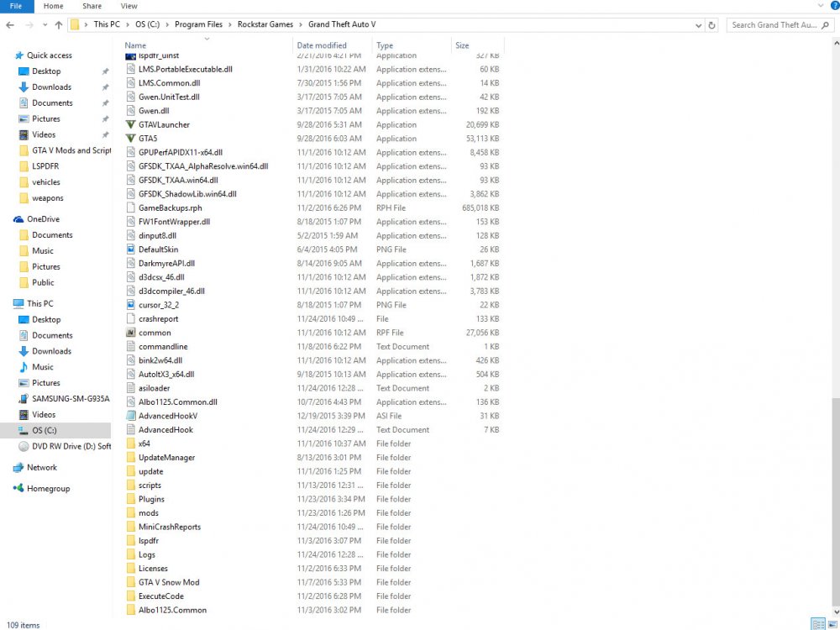
Task: Select the DarkmyreAPI.dll file
Action: pos(166,264)
